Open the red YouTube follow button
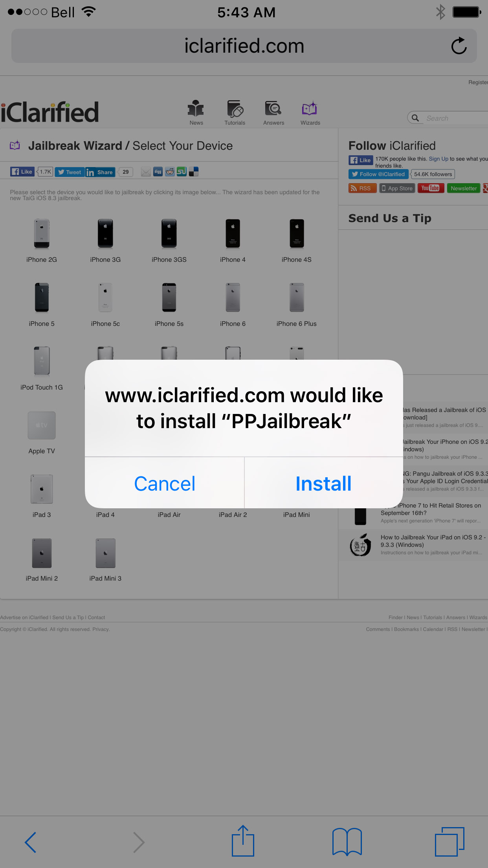Viewport: 488px width, 868px height. (x=431, y=188)
